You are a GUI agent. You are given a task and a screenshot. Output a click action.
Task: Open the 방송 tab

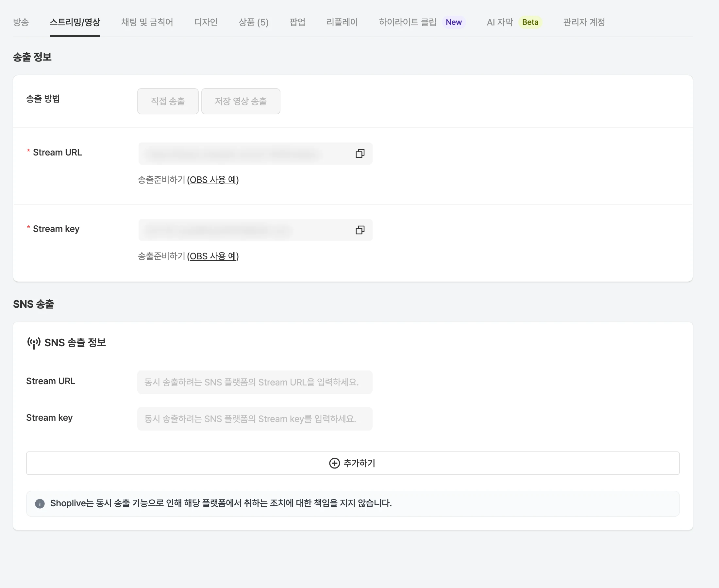click(x=21, y=22)
